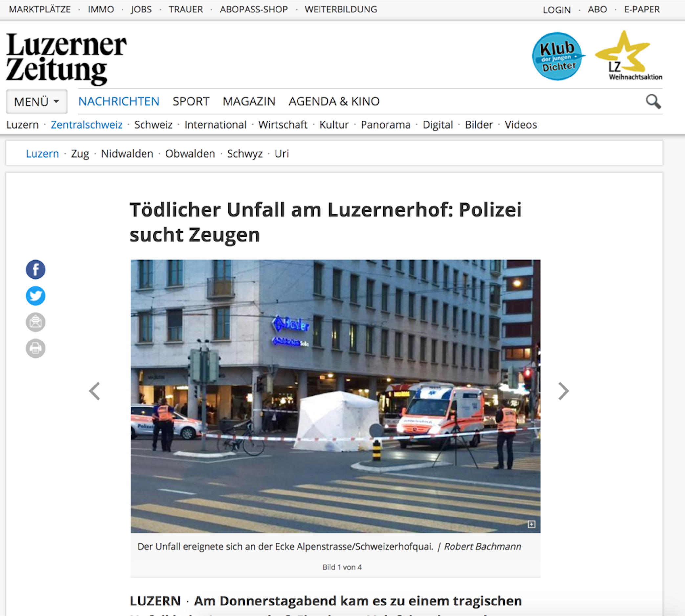Share article via Twitter icon
This screenshot has height=616, width=685.
[x=35, y=296]
